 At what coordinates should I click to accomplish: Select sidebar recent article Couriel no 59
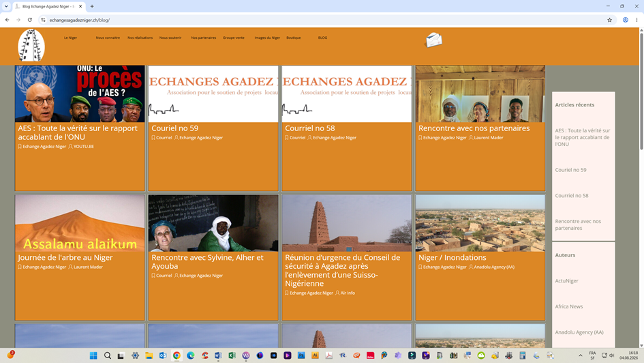(570, 170)
